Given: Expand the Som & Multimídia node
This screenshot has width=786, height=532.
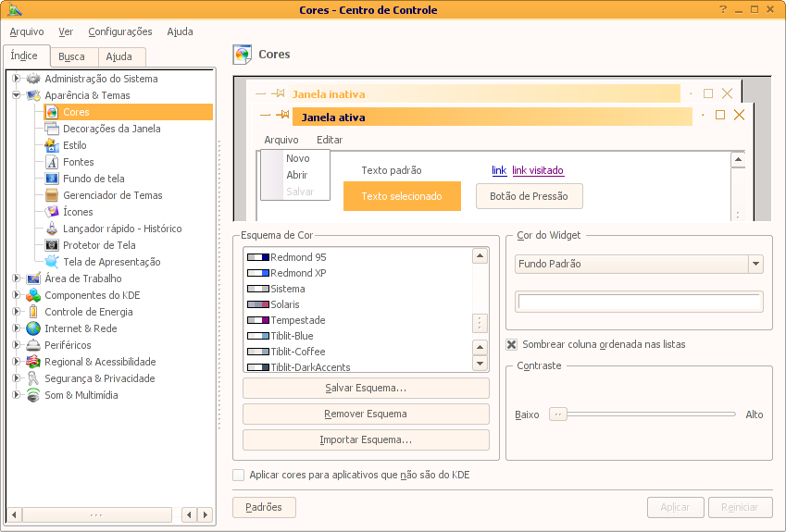Looking at the screenshot, I should (x=16, y=394).
